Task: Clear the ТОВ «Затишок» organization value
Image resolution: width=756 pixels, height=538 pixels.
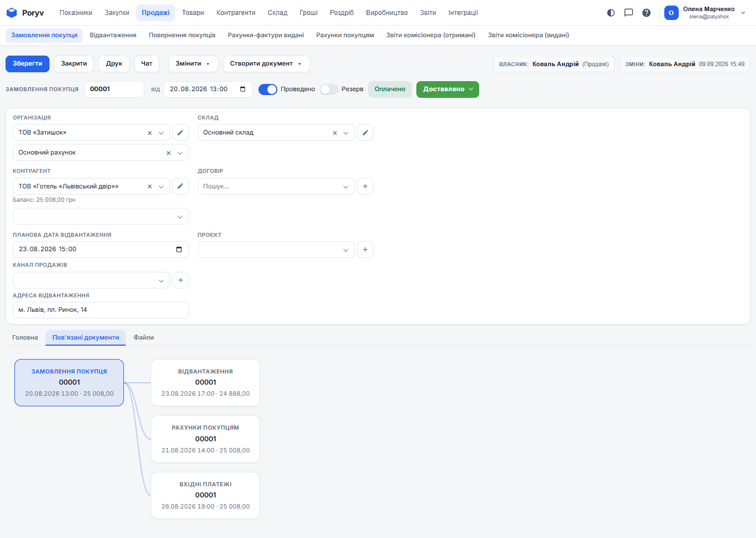Action: tap(150, 133)
